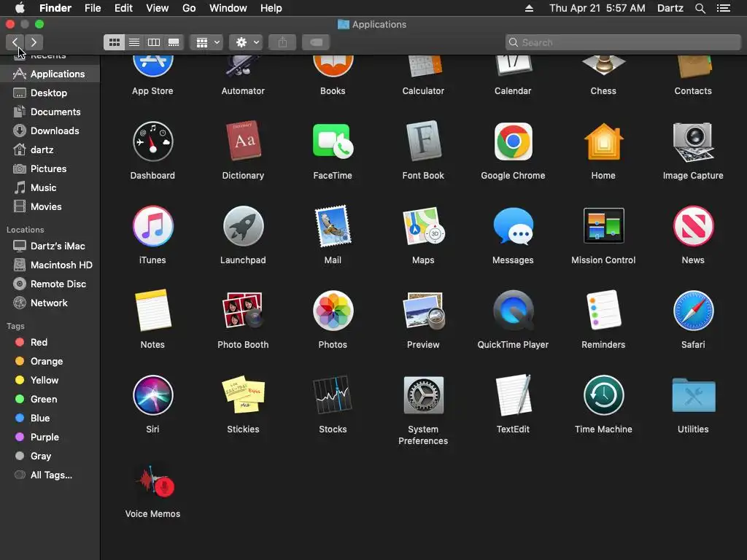Screen dimensions: 747x560
Task: Select the System Preferences gear icon
Action: pyautogui.click(x=423, y=395)
